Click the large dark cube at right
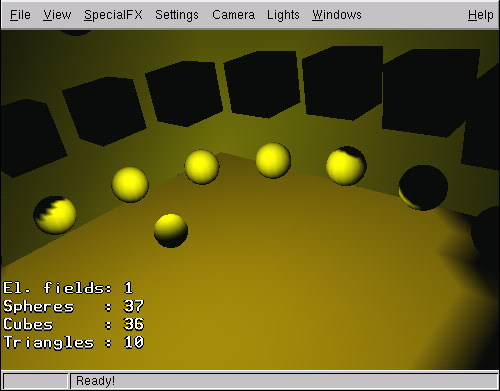This screenshot has height=391, width=500. pyautogui.click(x=430, y=93)
